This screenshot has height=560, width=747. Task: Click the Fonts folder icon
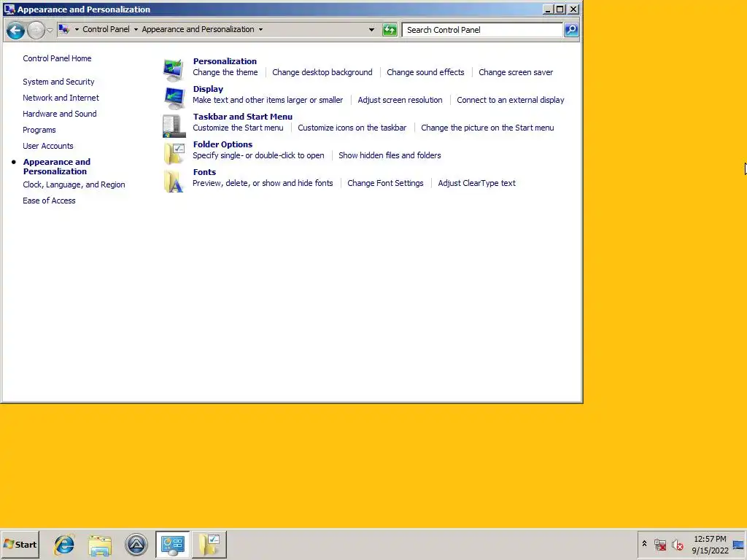[x=174, y=181]
